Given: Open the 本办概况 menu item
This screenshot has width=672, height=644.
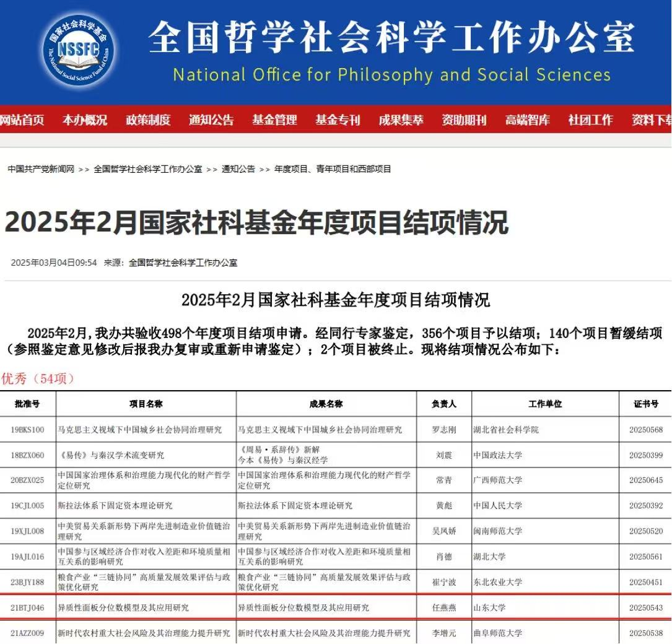Looking at the screenshot, I should click(x=84, y=120).
